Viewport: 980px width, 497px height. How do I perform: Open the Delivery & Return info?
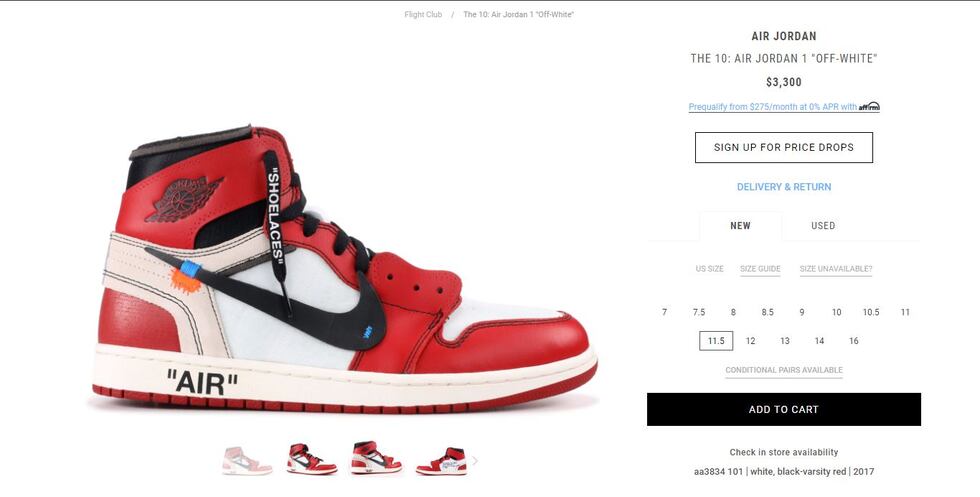[784, 187]
